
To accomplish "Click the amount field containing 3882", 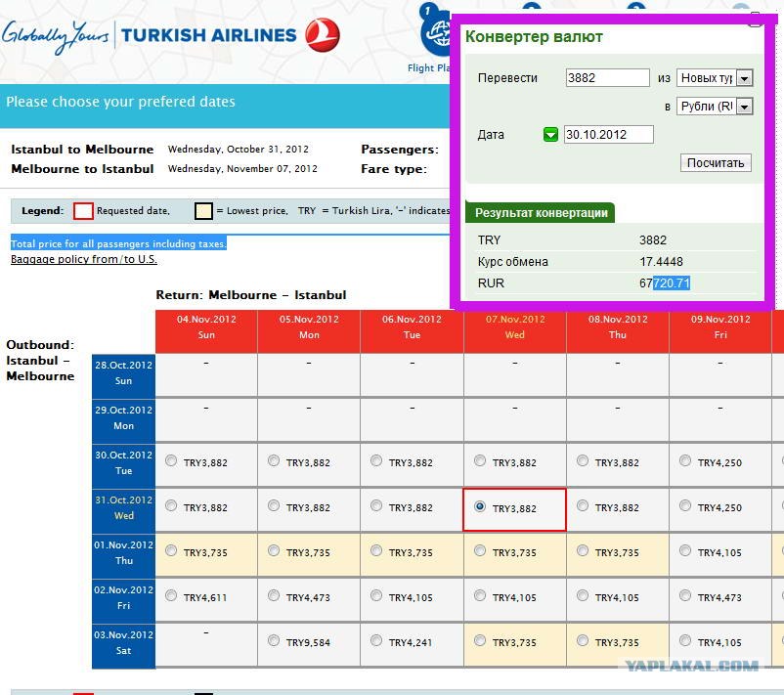I will point(607,78).
